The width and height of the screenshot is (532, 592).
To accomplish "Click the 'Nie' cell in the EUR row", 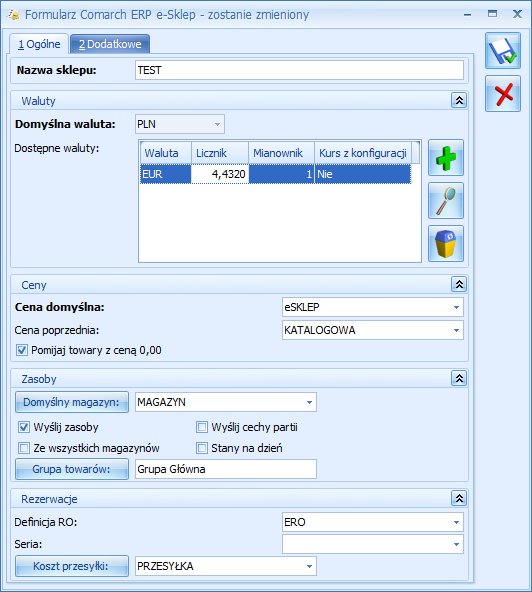I will point(363,174).
